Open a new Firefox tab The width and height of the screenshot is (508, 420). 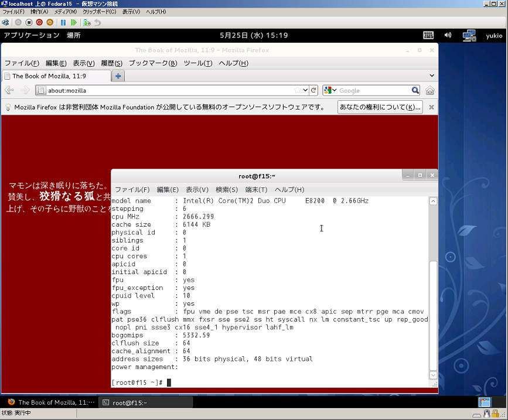[118, 76]
